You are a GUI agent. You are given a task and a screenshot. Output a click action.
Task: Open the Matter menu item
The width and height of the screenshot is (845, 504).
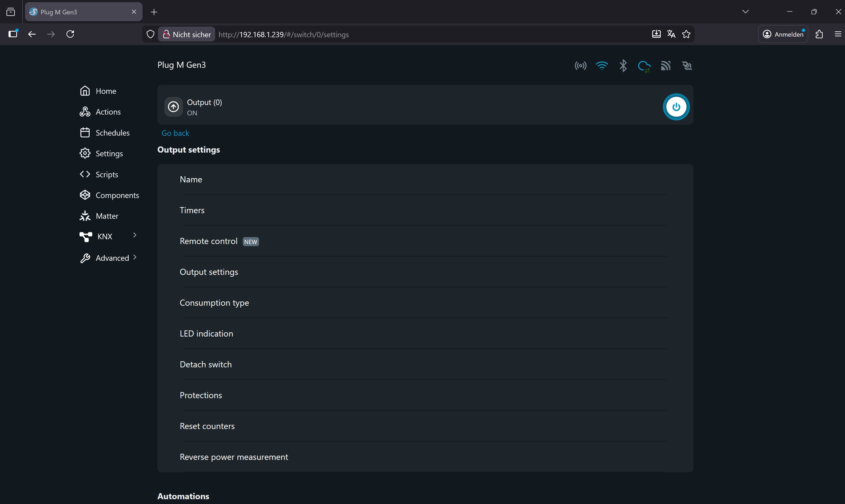[107, 216]
